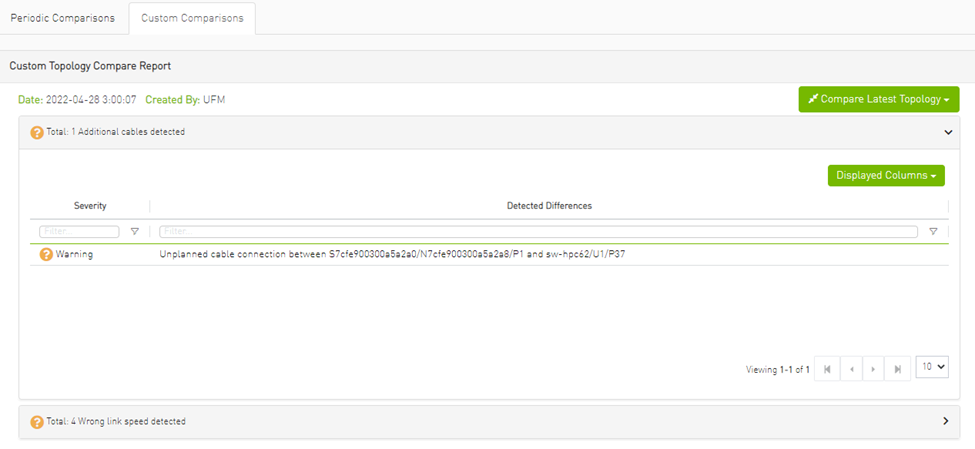Click the warning icon in the table row
Image resolution: width=975 pixels, height=449 pixels.
(x=46, y=254)
